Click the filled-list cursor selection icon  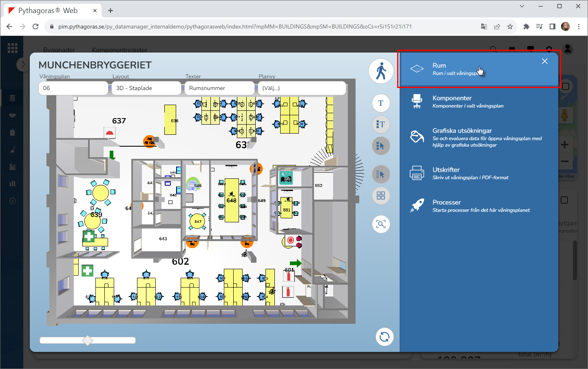(381, 146)
